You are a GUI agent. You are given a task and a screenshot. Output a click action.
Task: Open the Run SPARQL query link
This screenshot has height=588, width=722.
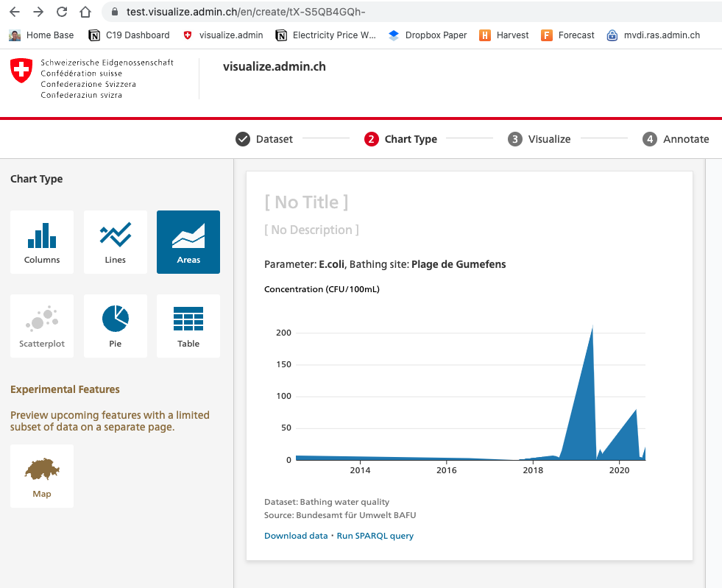375,535
